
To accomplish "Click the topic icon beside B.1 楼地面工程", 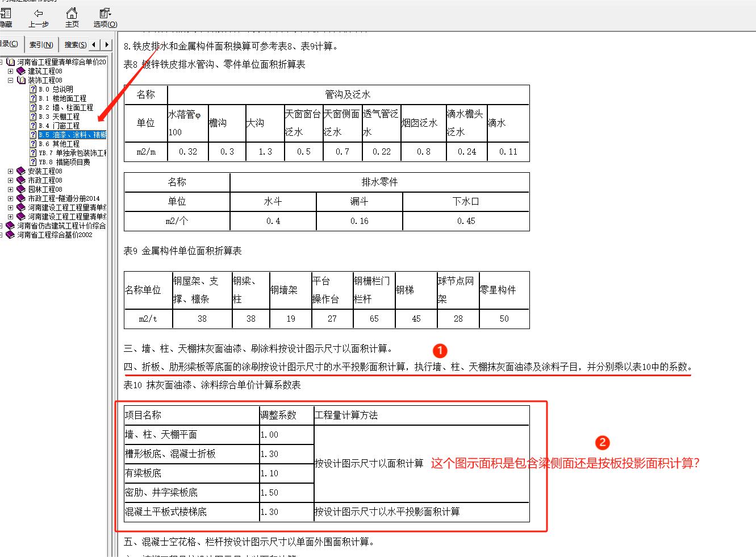I will pos(32,98).
